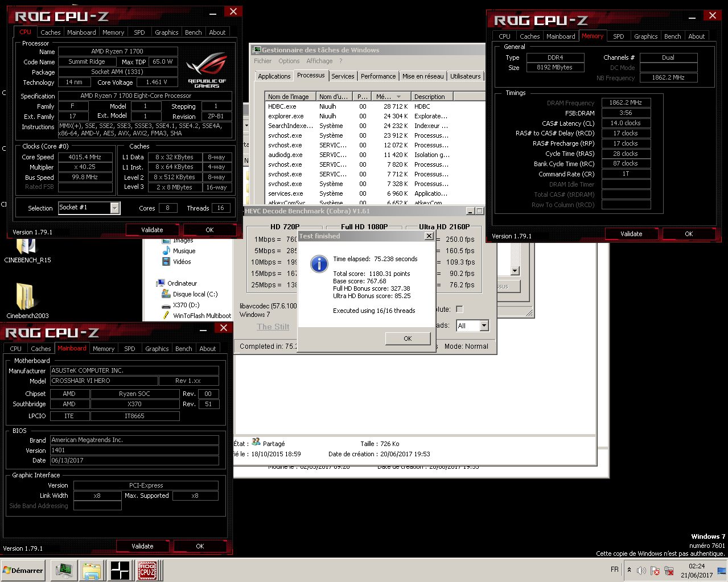Open the CINEBENCH_R15 desktop folder
This screenshot has height=582, width=728.
27,251
